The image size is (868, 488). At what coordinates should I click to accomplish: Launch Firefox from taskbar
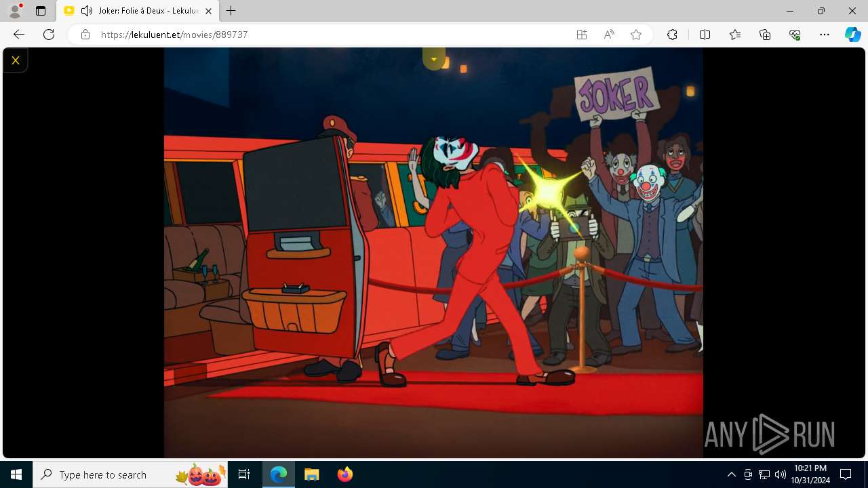click(344, 474)
